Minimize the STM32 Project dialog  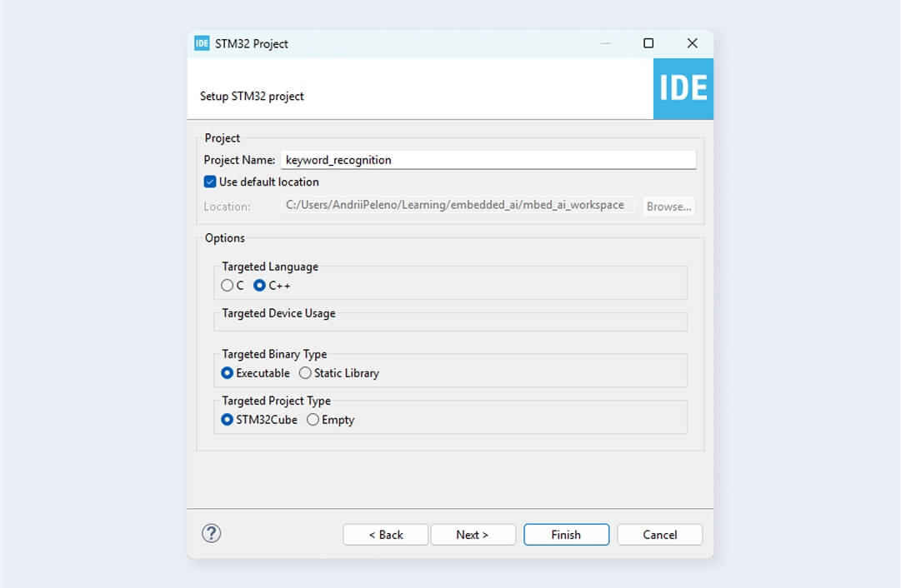(605, 43)
